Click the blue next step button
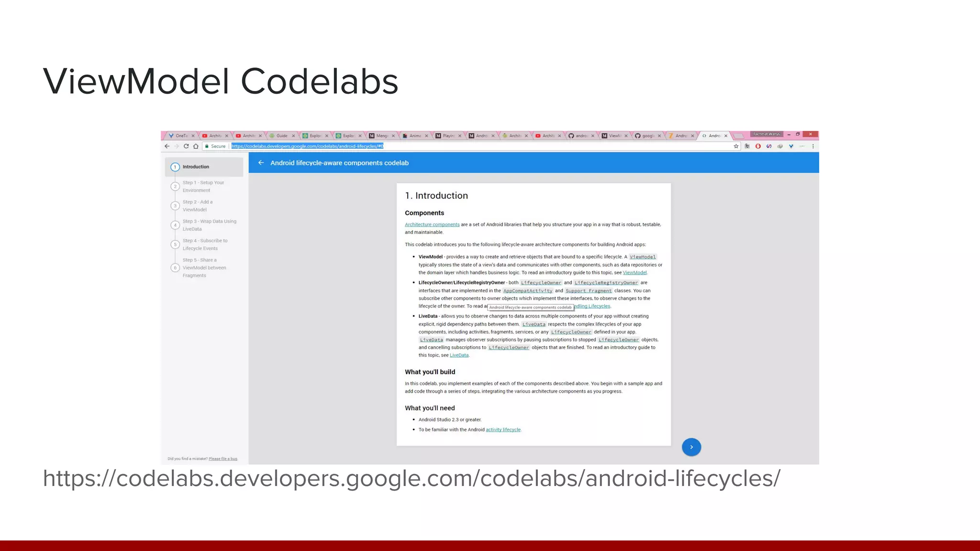 (x=691, y=447)
